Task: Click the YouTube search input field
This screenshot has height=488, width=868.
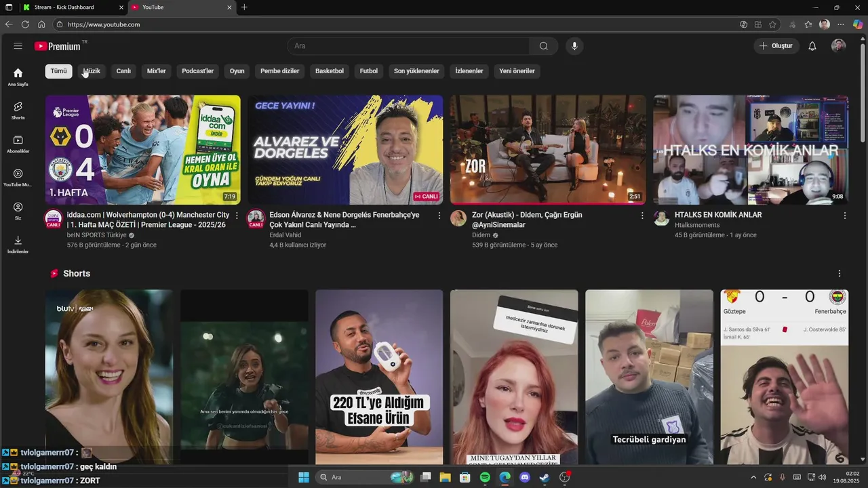Action: tap(408, 46)
